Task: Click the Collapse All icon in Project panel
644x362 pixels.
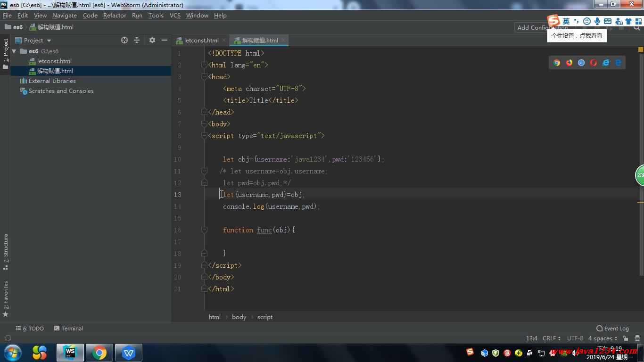Action: [137, 40]
